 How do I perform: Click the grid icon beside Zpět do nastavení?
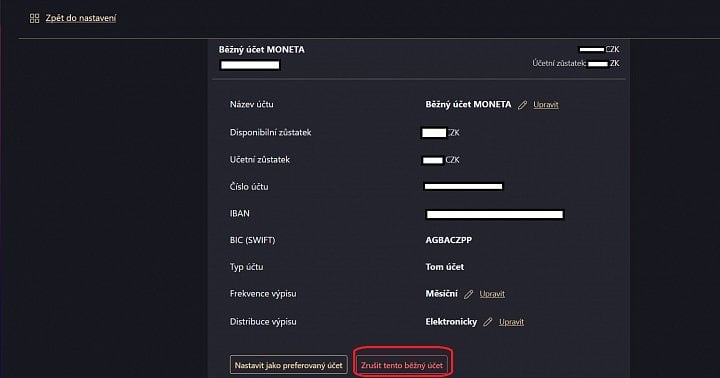pyautogui.click(x=34, y=18)
